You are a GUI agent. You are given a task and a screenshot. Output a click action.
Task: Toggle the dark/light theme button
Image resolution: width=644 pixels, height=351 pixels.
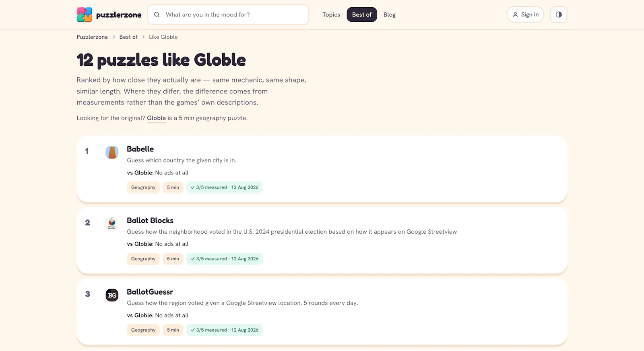click(x=559, y=15)
